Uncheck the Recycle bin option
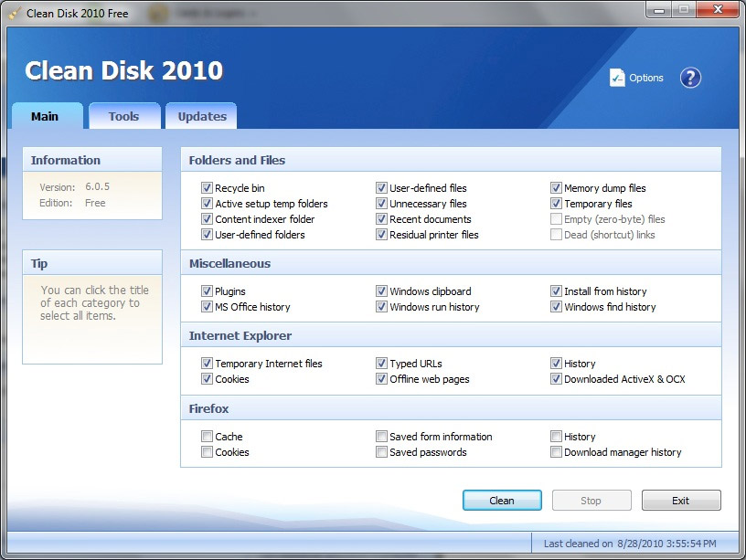The height and width of the screenshot is (560, 746). coord(208,188)
